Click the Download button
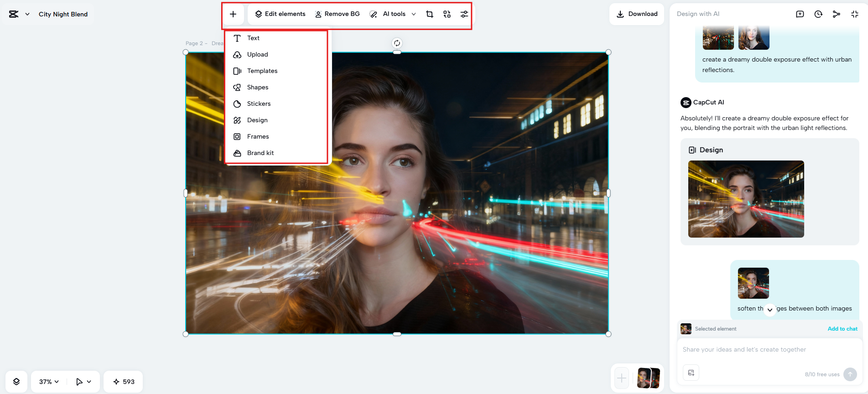The image size is (868, 394). pyautogui.click(x=637, y=14)
